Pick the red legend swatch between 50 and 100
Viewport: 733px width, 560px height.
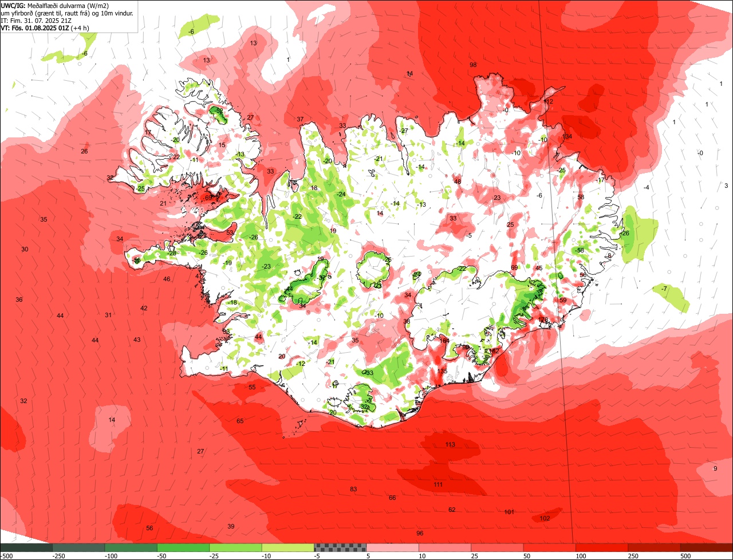(549, 547)
